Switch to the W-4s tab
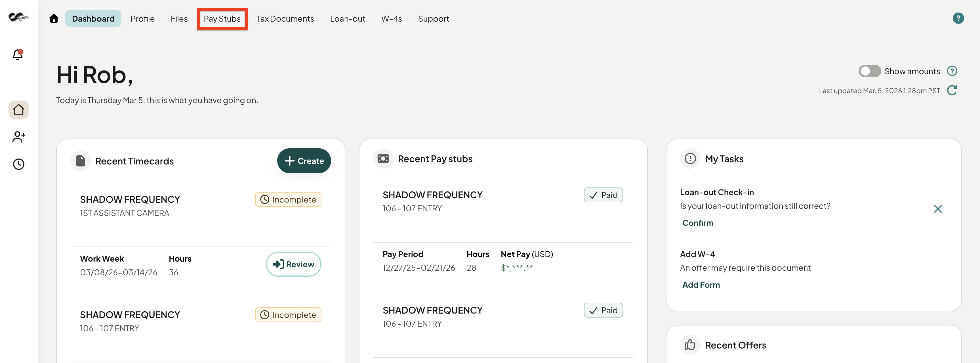Viewport: 980px width, 363px height. click(x=392, y=18)
